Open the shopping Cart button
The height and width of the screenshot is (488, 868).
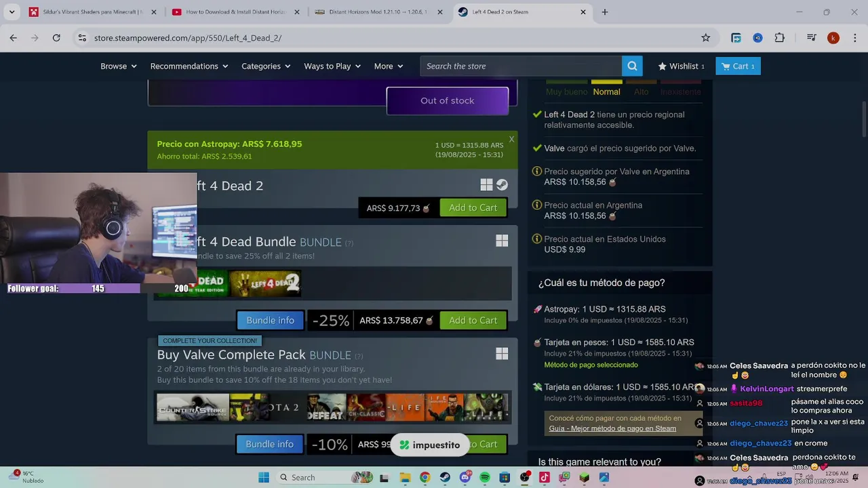[x=738, y=66]
